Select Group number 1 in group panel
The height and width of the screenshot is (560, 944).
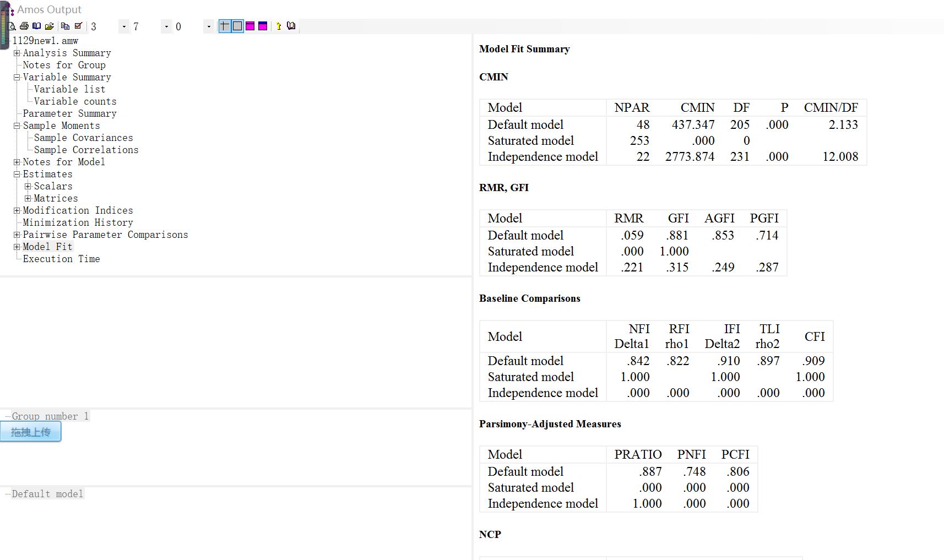point(50,416)
